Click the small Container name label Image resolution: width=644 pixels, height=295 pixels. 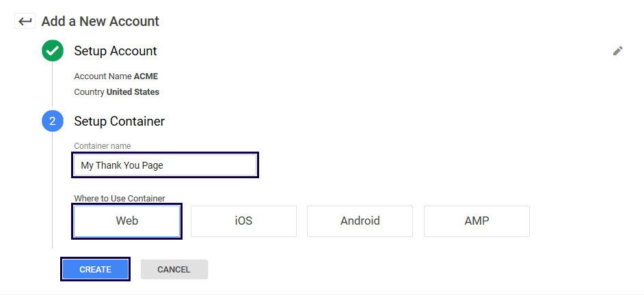click(103, 146)
